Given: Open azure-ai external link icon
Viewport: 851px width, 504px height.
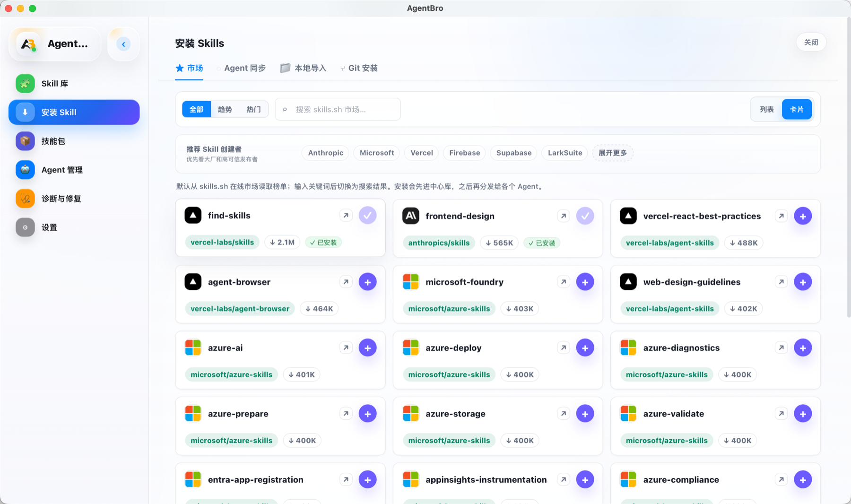Looking at the screenshot, I should tap(346, 348).
